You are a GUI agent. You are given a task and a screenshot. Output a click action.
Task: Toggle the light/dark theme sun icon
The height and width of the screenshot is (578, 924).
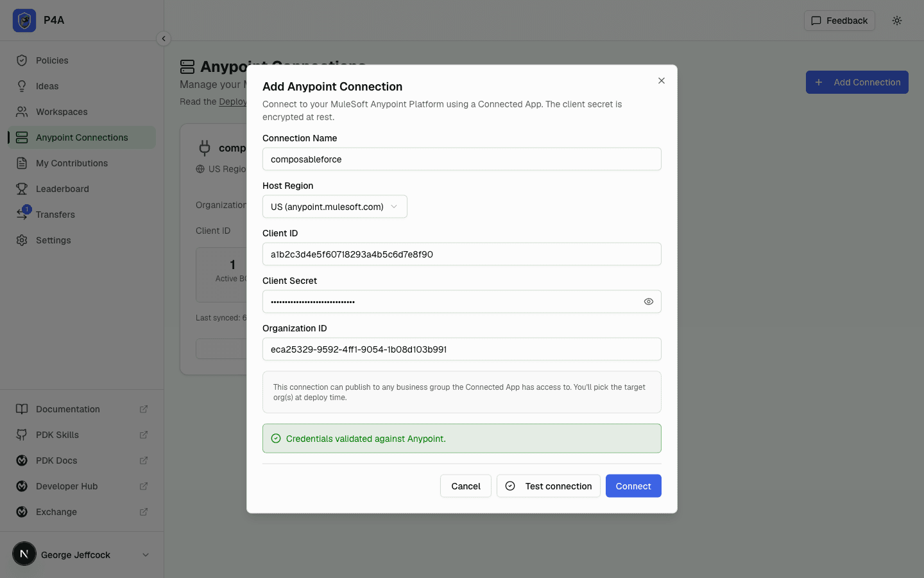point(897,21)
